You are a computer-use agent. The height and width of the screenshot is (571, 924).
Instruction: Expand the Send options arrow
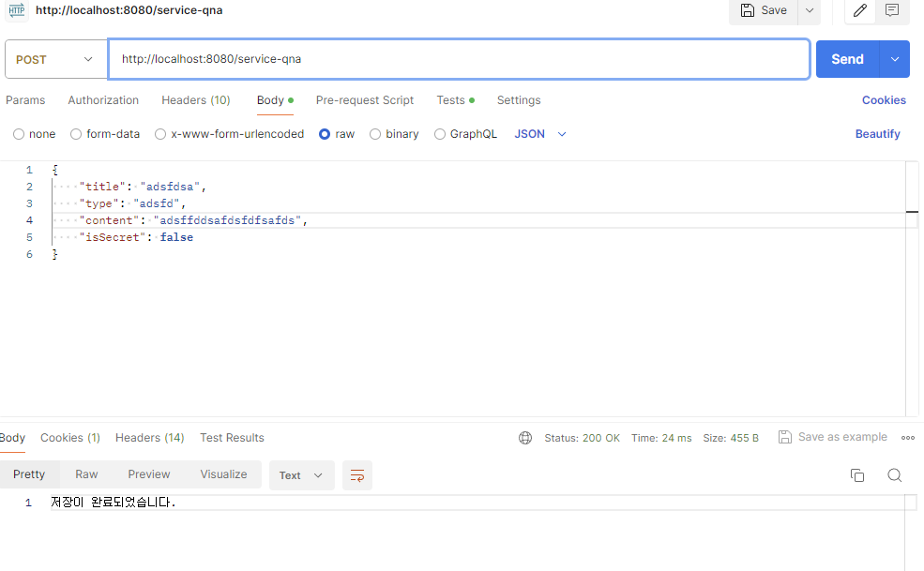coord(895,59)
